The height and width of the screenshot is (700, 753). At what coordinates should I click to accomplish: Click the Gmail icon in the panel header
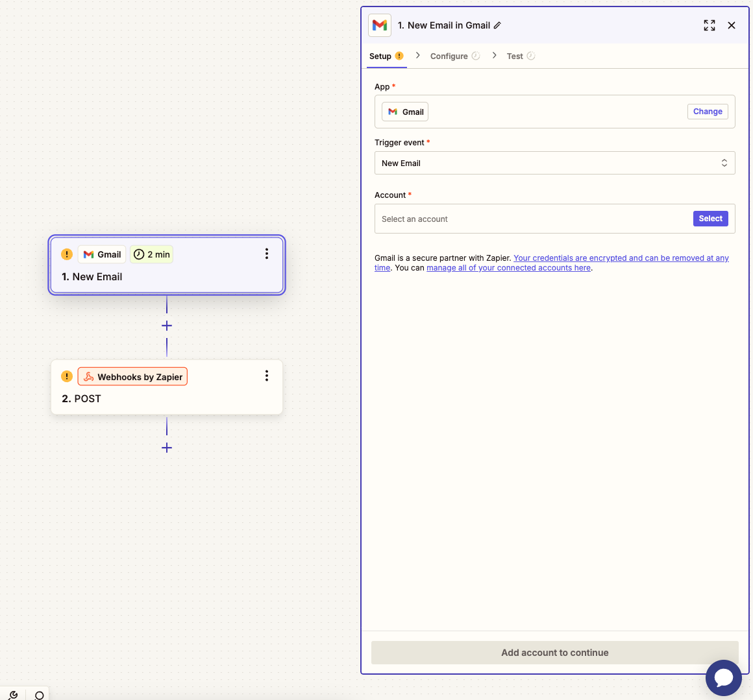coord(380,25)
